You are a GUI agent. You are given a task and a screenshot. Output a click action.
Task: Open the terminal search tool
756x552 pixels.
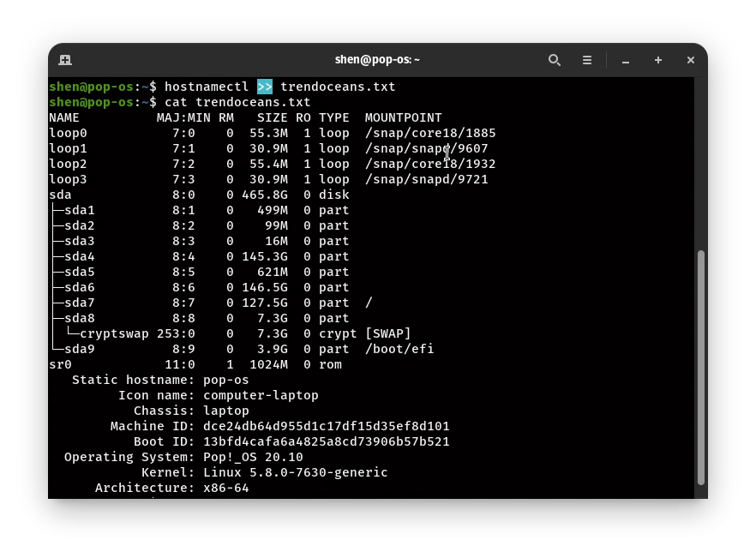(554, 60)
